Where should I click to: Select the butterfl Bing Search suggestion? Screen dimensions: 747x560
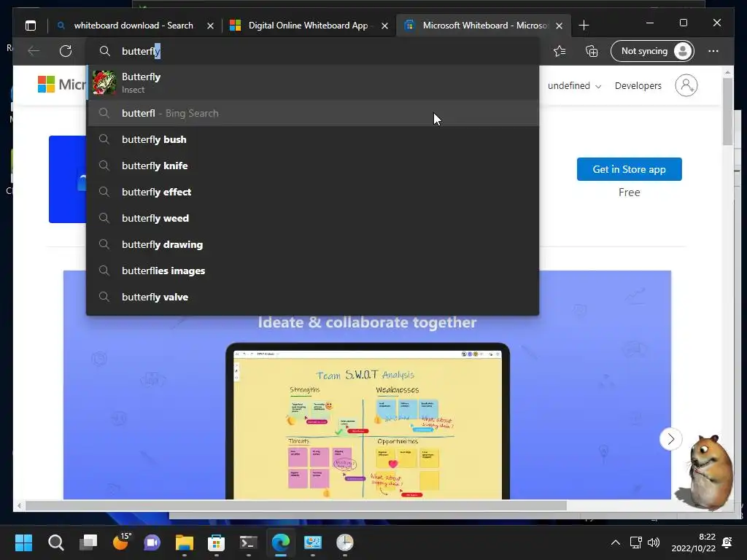tap(312, 113)
